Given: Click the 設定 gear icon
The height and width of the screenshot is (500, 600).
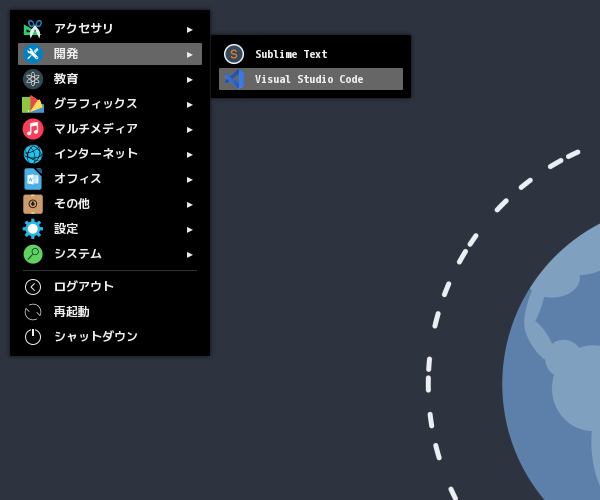Looking at the screenshot, I should click(33, 229).
